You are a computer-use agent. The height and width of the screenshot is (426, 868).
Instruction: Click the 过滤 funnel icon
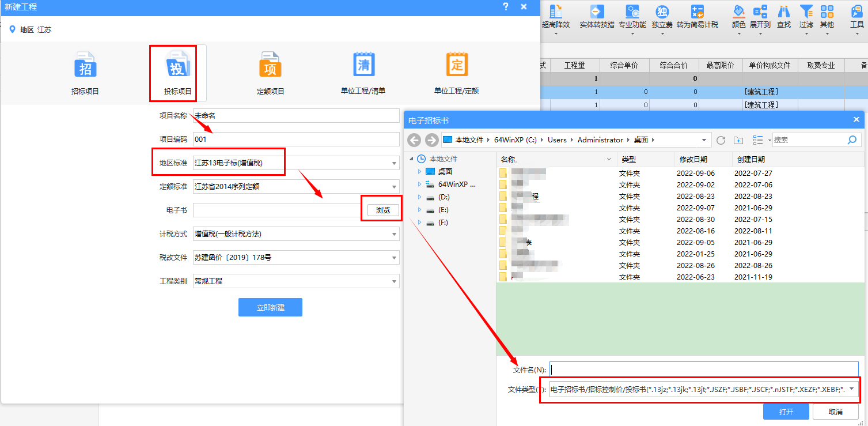(806, 12)
